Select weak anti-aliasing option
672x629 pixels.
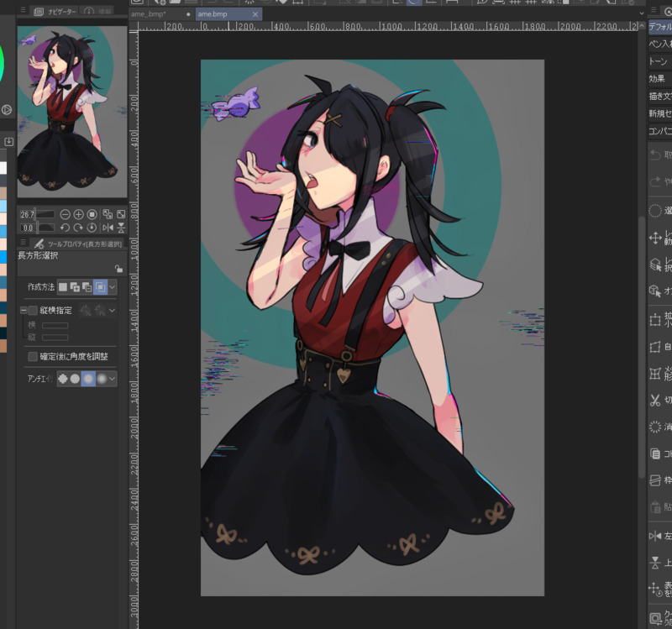pos(75,379)
